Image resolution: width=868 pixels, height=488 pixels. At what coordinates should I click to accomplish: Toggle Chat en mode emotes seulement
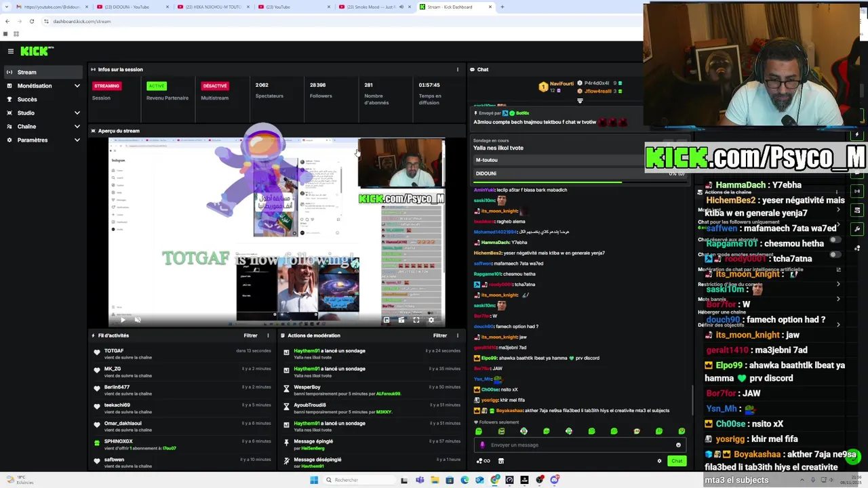point(834,255)
